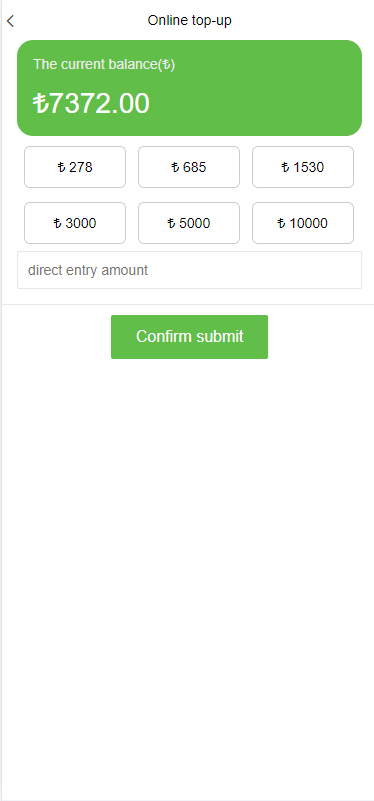Click the lira icon in the 685 option
The height and width of the screenshot is (801, 374).
coord(175,168)
